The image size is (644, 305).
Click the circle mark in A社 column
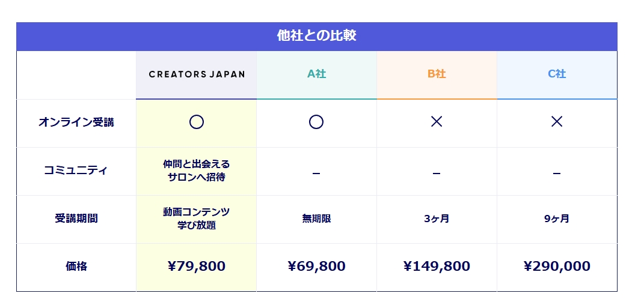(316, 122)
